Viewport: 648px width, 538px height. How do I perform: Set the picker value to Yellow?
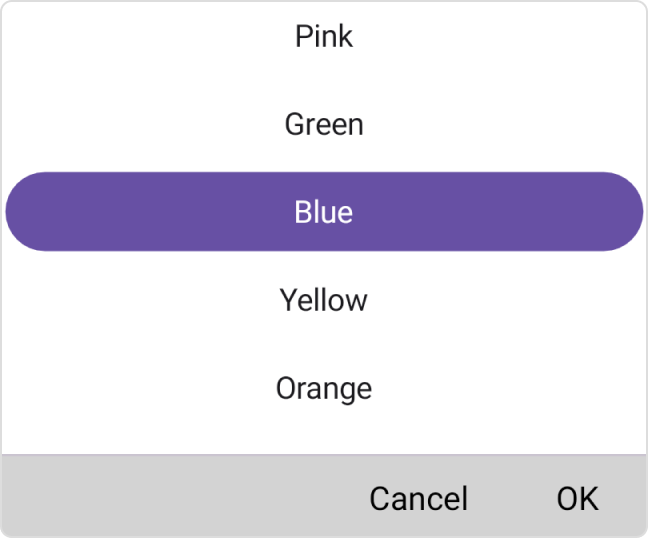(324, 300)
